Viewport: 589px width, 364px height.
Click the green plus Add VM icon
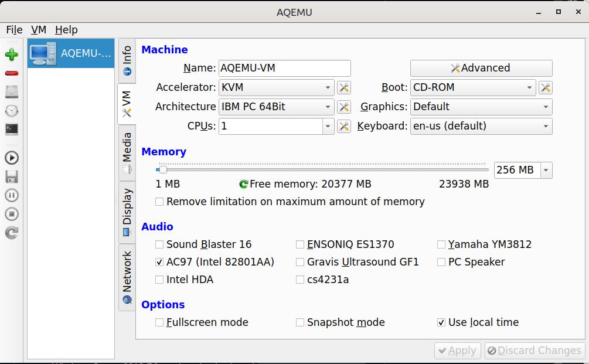pos(12,55)
